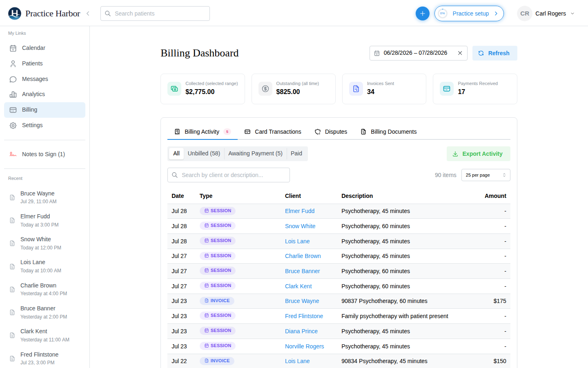Open Notes to Sign (1)
Viewport: 588px width, 368px height.
point(45,155)
